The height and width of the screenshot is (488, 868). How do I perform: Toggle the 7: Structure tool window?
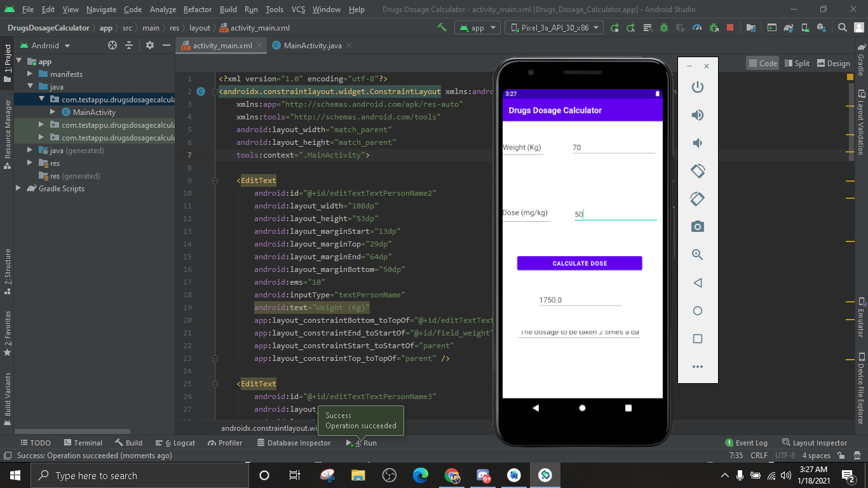(x=7, y=272)
